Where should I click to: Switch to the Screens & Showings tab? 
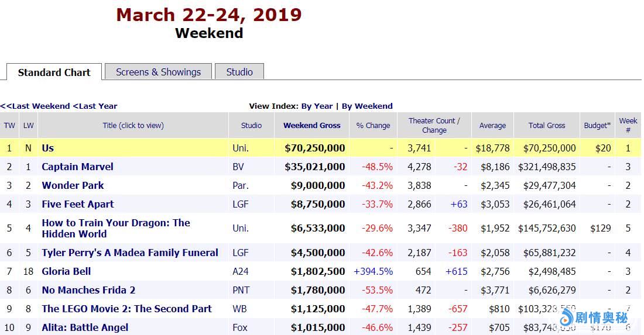(158, 72)
